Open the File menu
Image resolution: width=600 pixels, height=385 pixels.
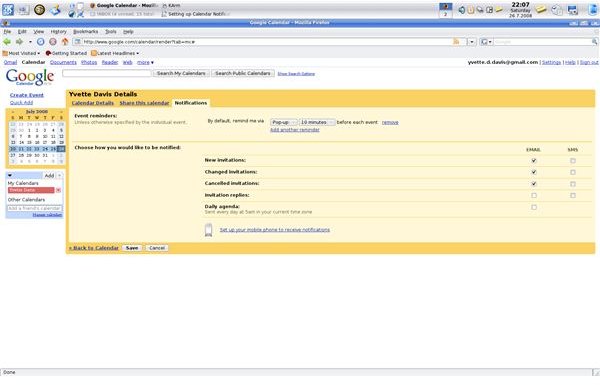click(7, 32)
